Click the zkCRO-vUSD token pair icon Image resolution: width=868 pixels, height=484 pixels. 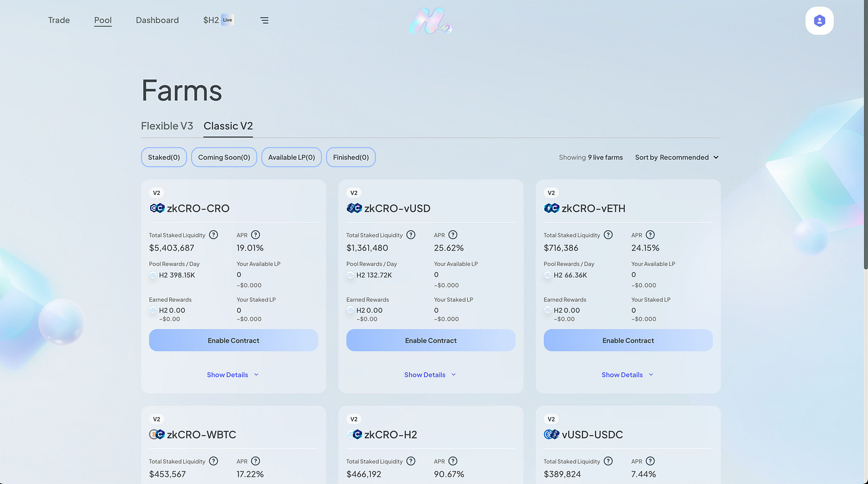tap(354, 208)
